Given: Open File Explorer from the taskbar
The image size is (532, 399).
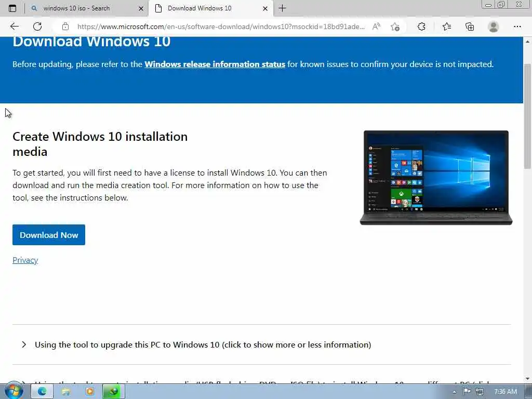Looking at the screenshot, I should (66, 392).
